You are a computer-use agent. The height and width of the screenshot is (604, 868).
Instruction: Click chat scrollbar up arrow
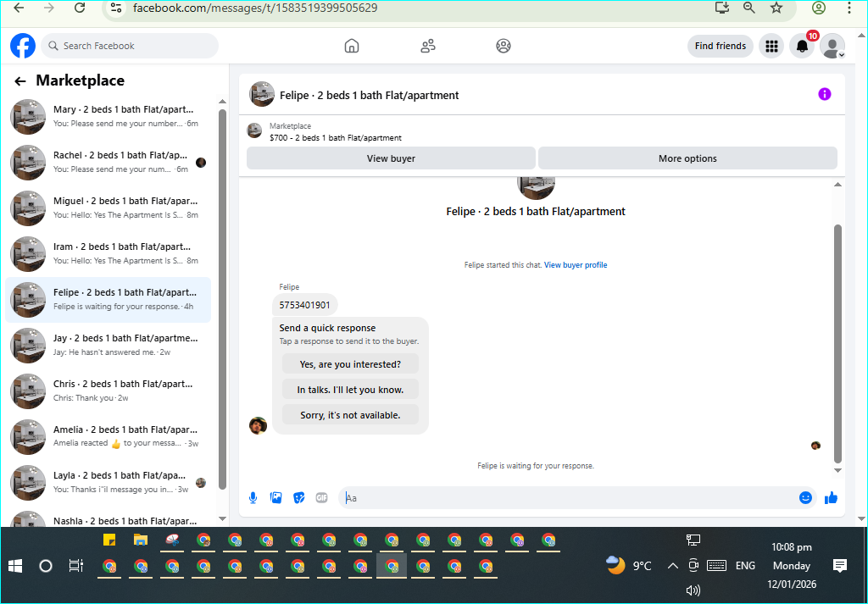click(x=837, y=184)
